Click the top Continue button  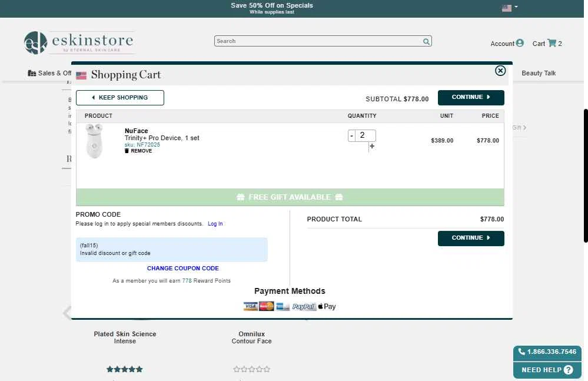point(471,98)
